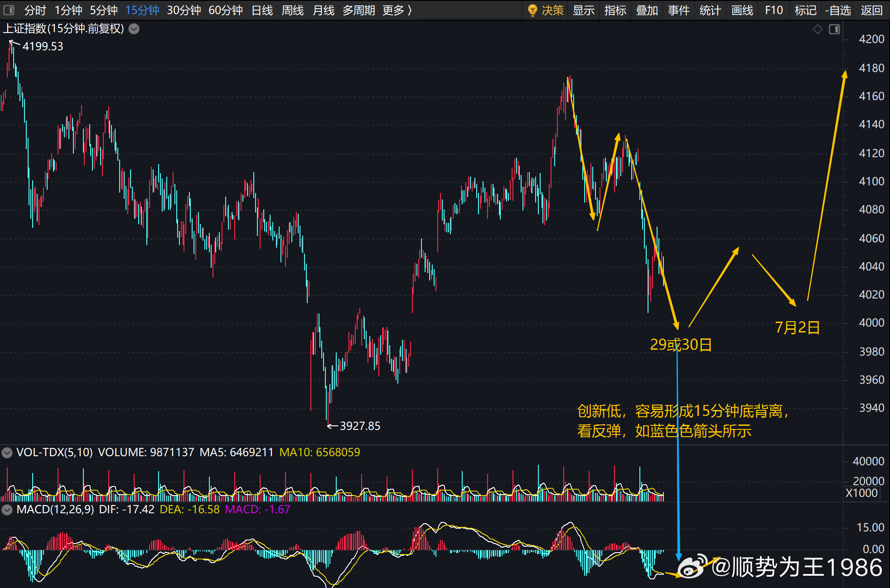Open the 统计 statistics menu

point(710,10)
